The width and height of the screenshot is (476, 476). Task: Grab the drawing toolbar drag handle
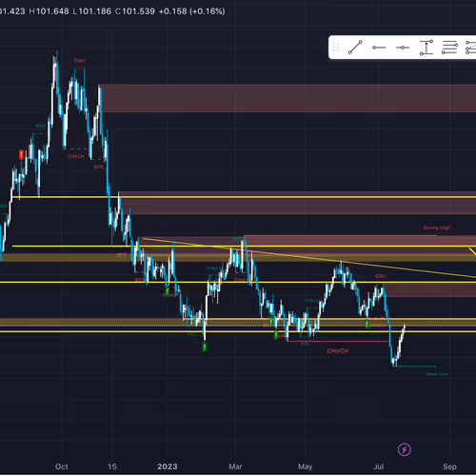pos(336,48)
